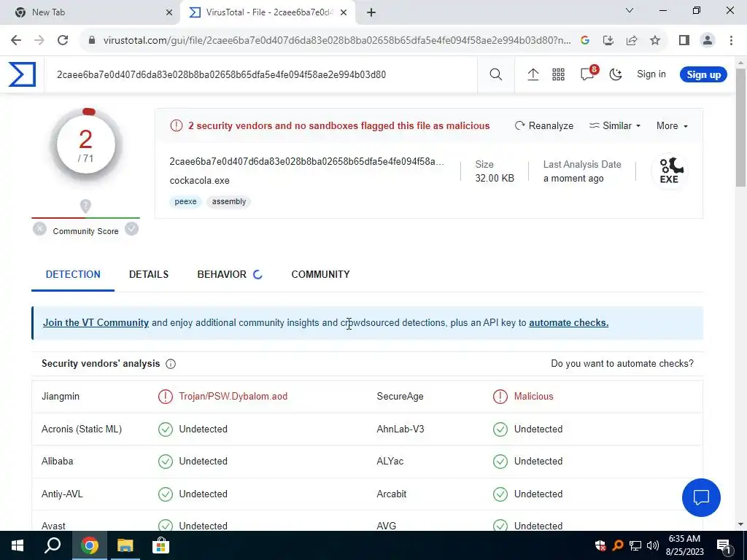Click the SecureAge malicious alert icon
747x560 pixels.
point(500,396)
